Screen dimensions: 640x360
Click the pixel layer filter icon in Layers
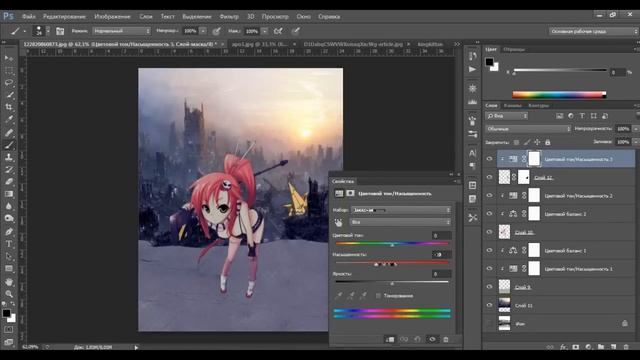click(x=560, y=116)
